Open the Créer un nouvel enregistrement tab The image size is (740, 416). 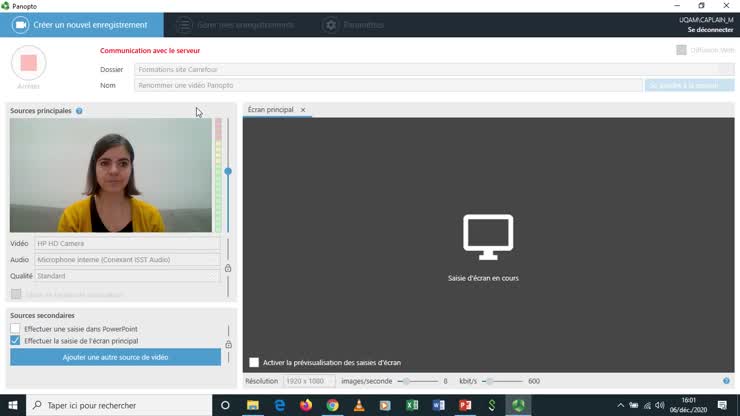82,25
